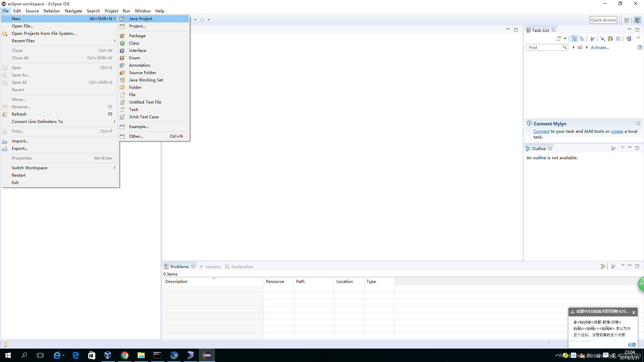The image size is (644, 362).
Task: Toggle Focus on Active Task in Outline
Action: [x=613, y=148]
